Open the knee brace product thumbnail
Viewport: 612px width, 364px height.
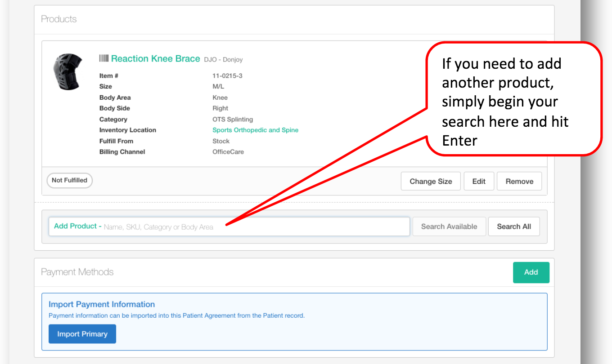tap(67, 72)
